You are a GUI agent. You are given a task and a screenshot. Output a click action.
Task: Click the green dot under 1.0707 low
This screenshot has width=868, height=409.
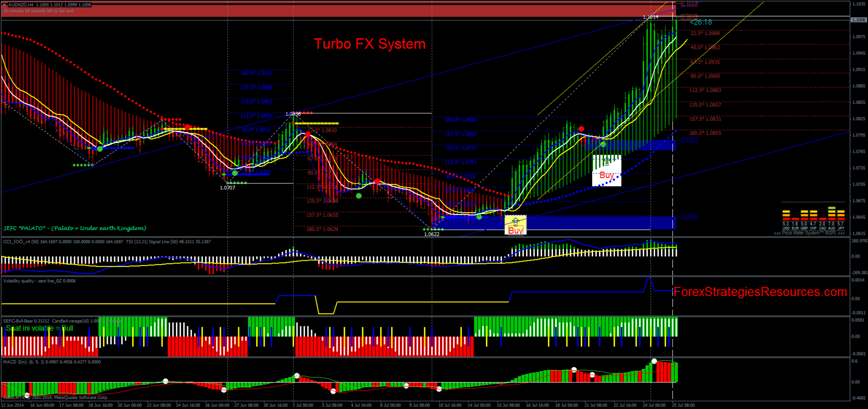(x=235, y=173)
